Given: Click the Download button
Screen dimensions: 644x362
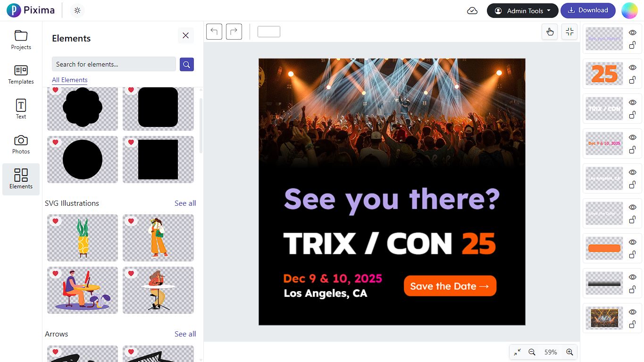Looking at the screenshot, I should tap(588, 10).
